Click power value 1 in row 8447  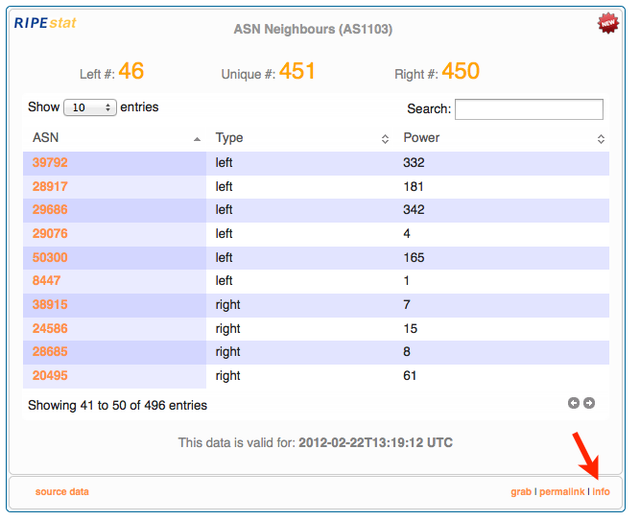(407, 281)
